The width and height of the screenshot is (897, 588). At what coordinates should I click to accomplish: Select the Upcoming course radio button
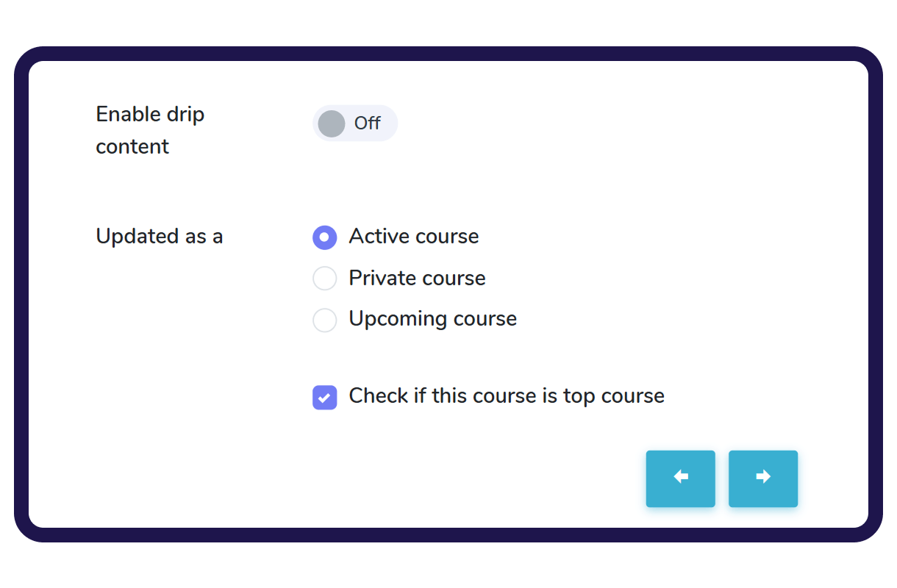tap(324, 320)
